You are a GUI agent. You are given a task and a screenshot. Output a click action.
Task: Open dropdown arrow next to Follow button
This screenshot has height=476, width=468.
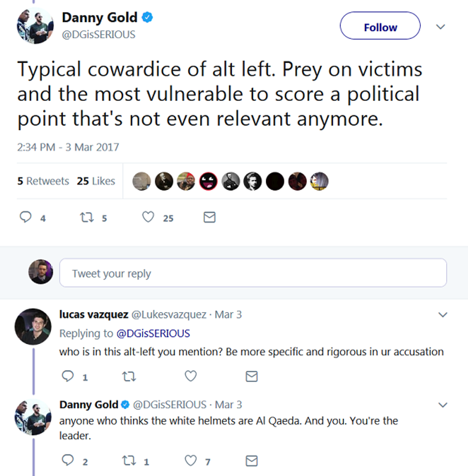441,27
